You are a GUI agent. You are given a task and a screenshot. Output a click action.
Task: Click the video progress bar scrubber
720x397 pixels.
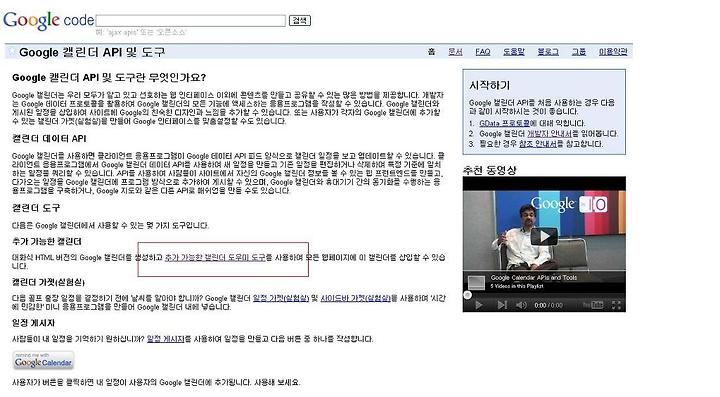[x=467, y=295]
